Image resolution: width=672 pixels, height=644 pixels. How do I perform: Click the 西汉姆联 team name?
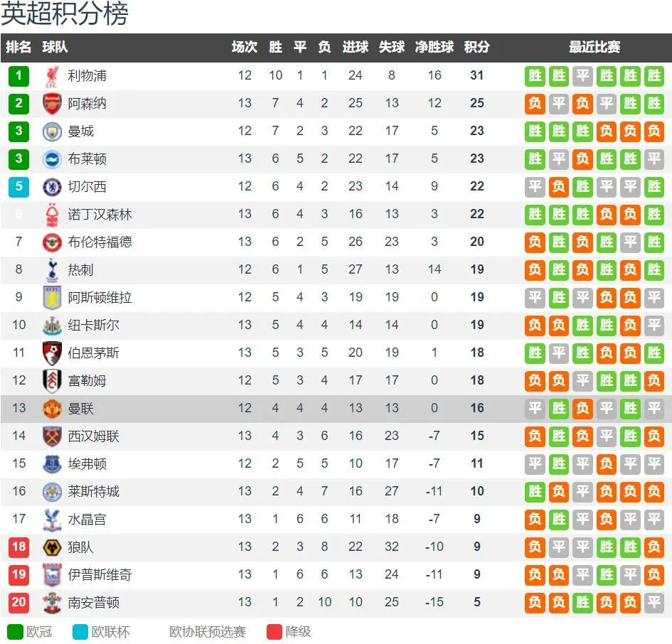[x=93, y=436]
